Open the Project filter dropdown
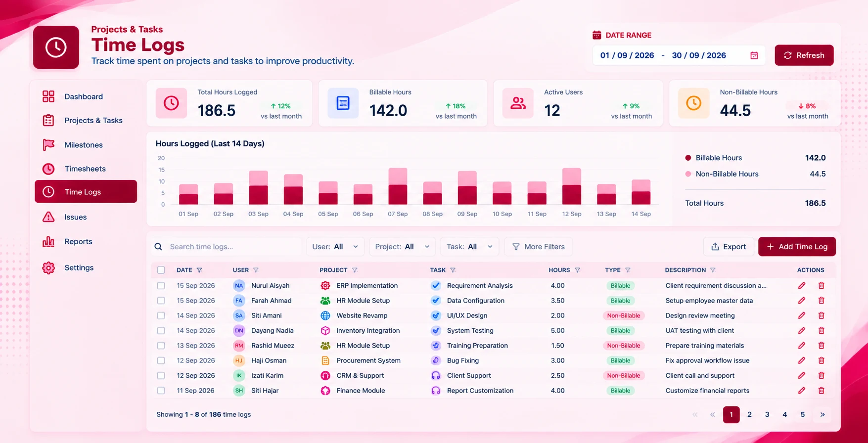Image resolution: width=868 pixels, height=443 pixels. tap(402, 247)
